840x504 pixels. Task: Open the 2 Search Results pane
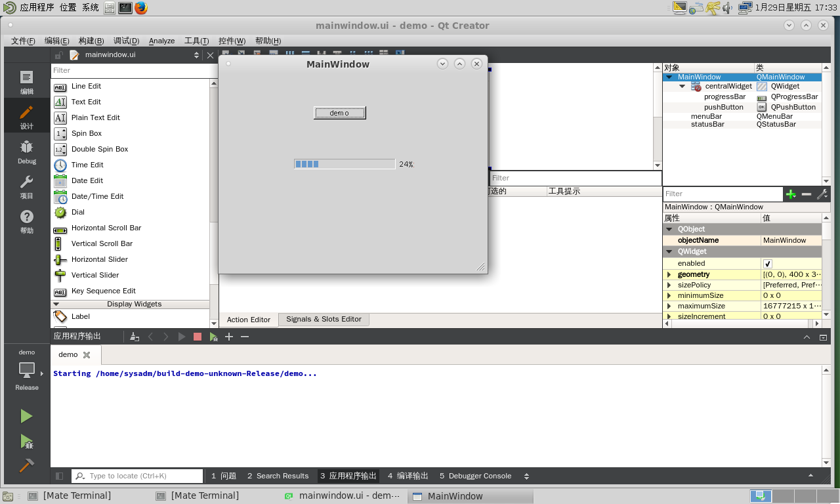(278, 476)
